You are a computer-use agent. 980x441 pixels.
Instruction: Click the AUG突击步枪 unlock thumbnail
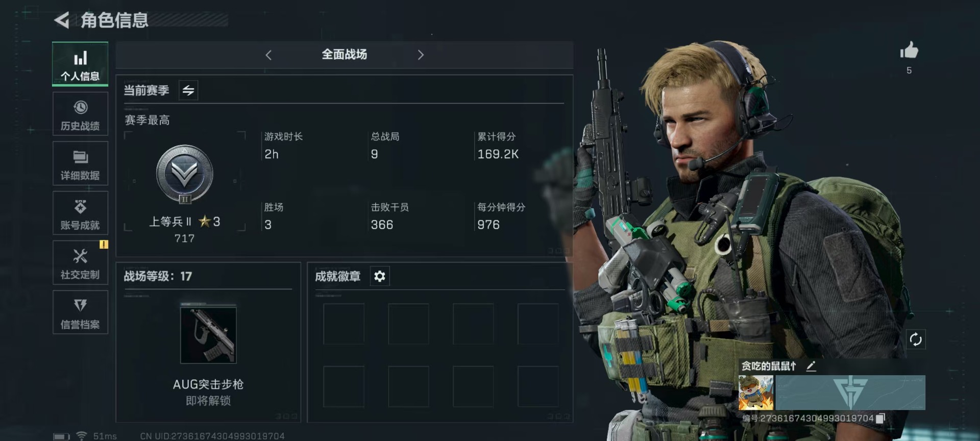(208, 334)
